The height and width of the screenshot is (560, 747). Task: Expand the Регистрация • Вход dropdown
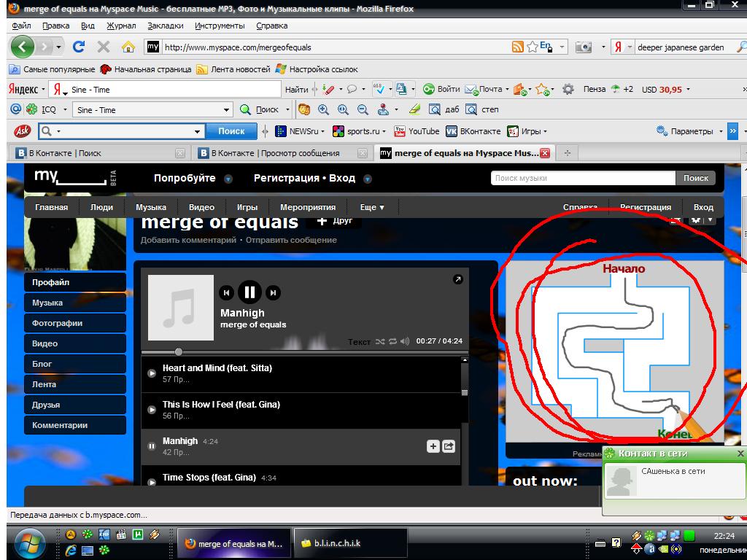(368, 179)
